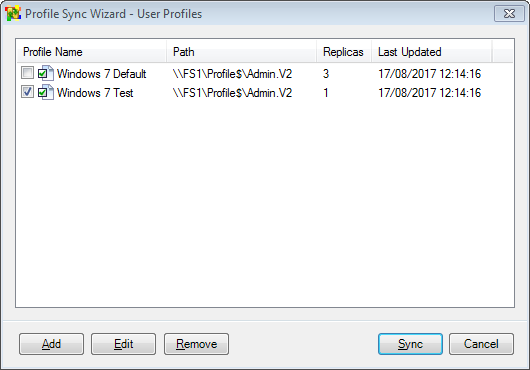Click the document icon beside Windows 7 Default
Viewport: 530px width, 370px height.
tap(46, 73)
